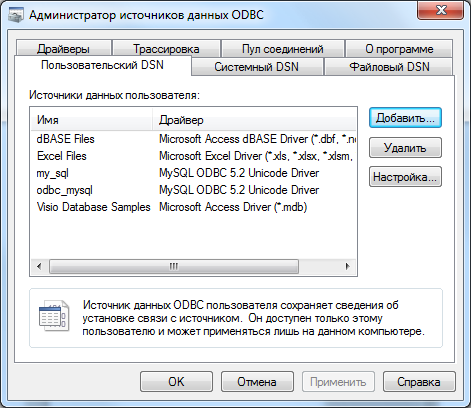
Task: Open help with the Справка button
Action: (x=419, y=382)
